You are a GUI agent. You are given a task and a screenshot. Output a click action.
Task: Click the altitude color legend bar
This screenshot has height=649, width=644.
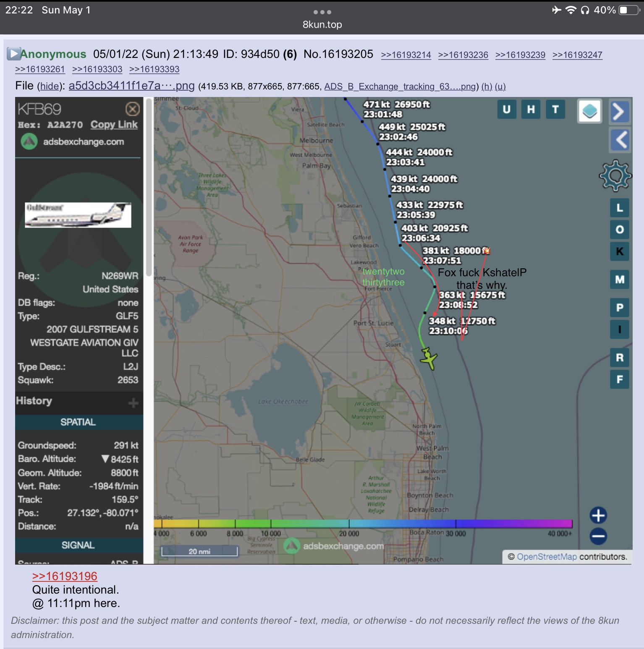click(x=363, y=523)
